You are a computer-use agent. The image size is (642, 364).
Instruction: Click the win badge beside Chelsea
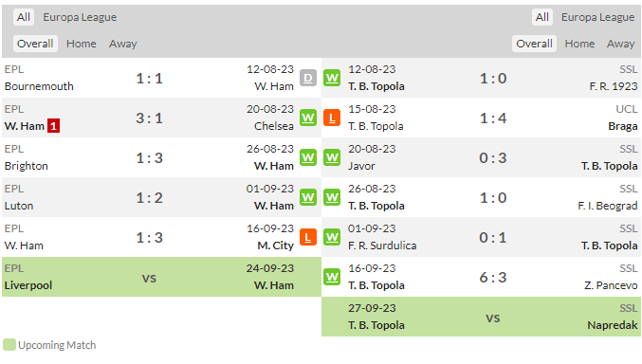[308, 118]
